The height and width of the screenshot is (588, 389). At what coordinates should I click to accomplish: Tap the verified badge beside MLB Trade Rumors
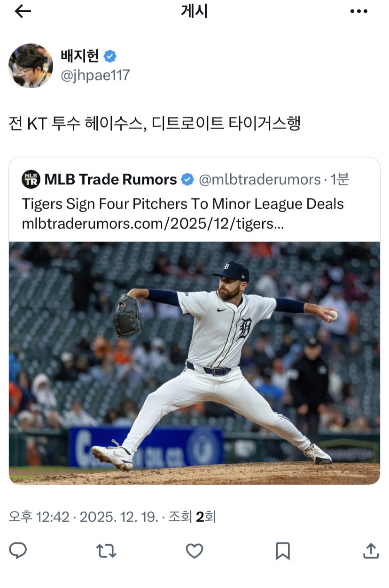187,179
